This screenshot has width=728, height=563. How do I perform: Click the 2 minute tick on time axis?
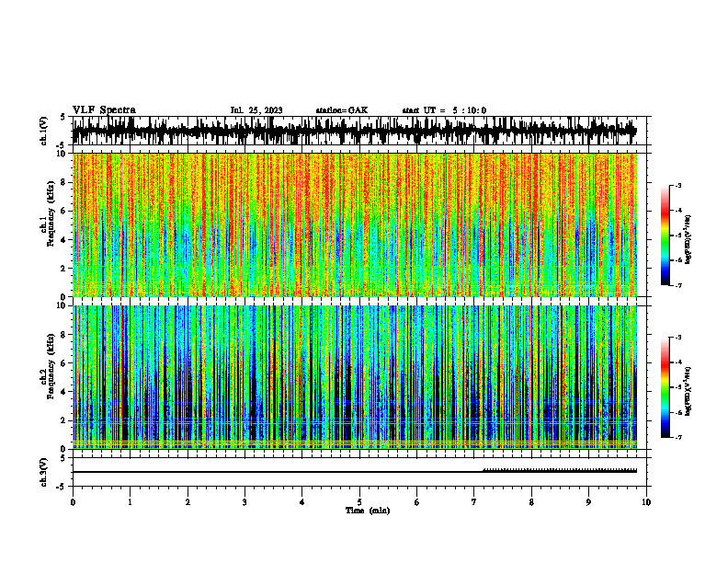(x=188, y=502)
